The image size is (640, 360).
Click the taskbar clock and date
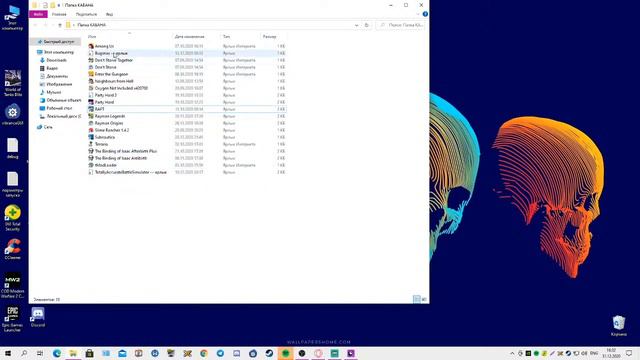(611, 353)
